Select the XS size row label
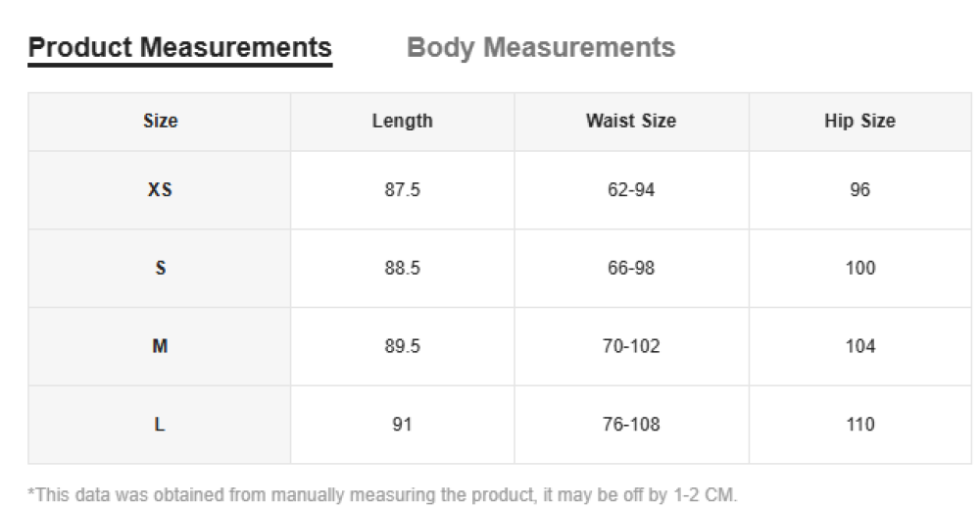 click(160, 190)
